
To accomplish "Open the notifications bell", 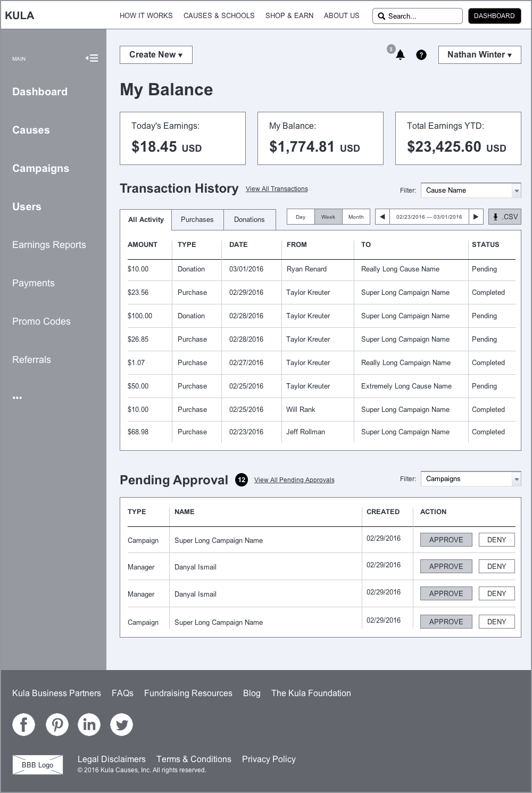I will click(x=400, y=55).
